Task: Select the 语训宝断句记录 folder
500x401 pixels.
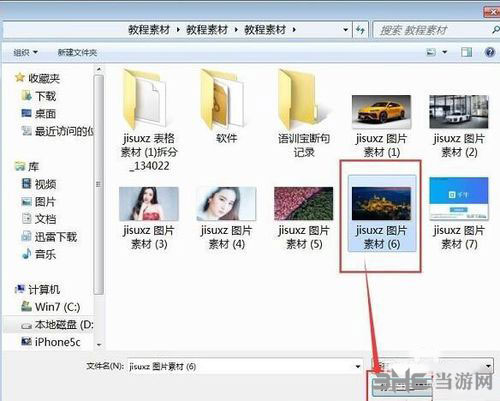Action: coord(304,113)
